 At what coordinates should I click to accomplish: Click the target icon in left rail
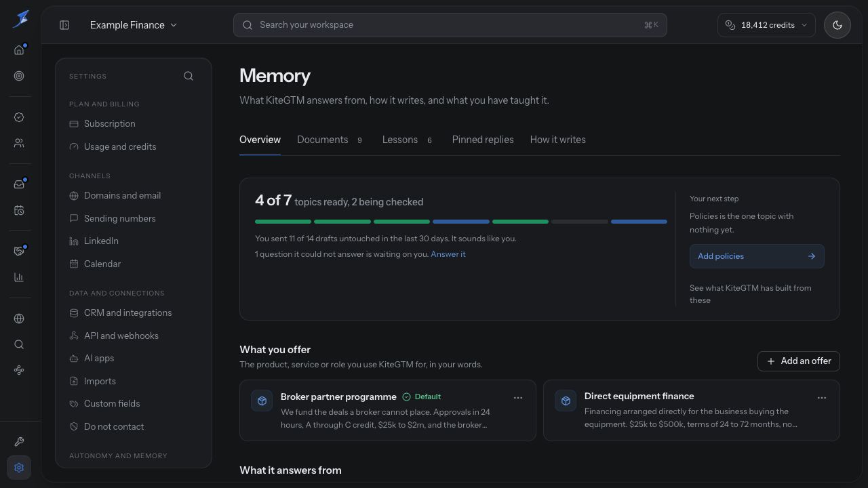click(19, 76)
